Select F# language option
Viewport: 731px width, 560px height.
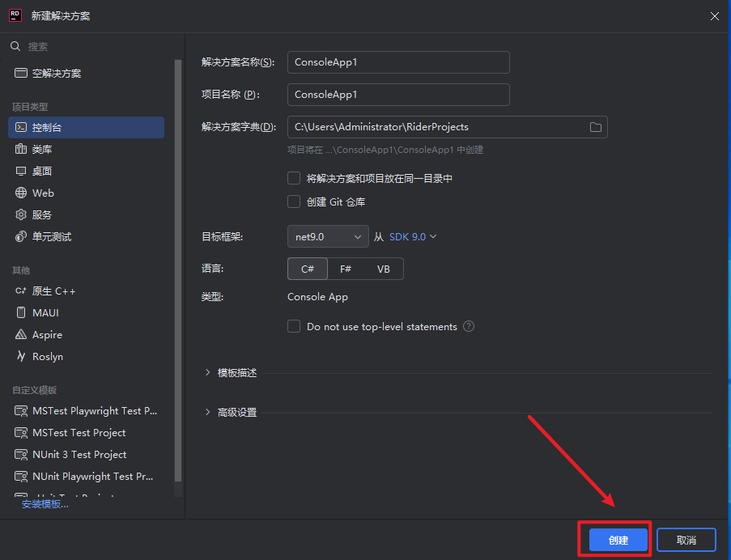[x=346, y=269]
